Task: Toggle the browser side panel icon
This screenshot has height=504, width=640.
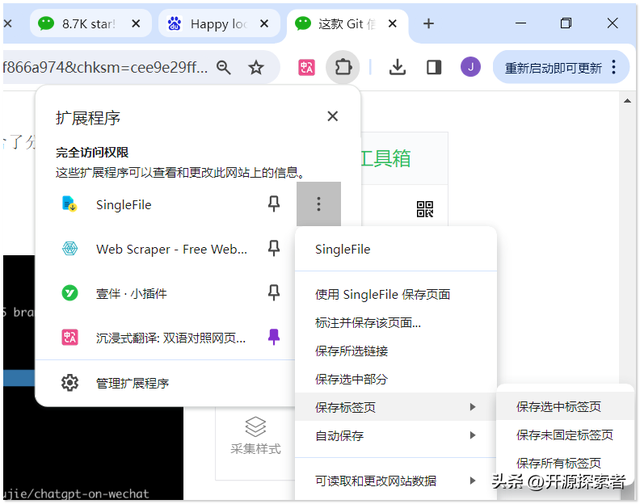Action: pos(434,67)
